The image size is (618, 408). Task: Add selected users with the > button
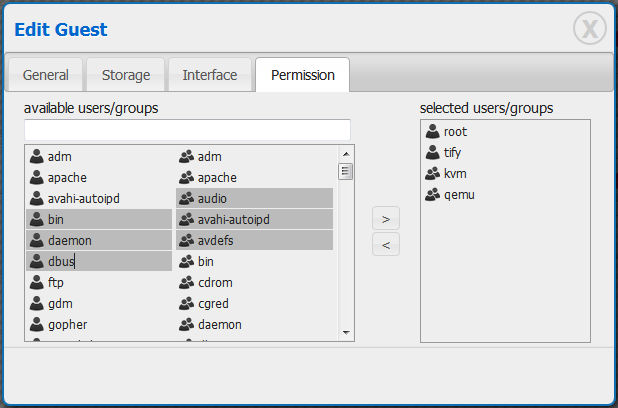pyautogui.click(x=386, y=218)
